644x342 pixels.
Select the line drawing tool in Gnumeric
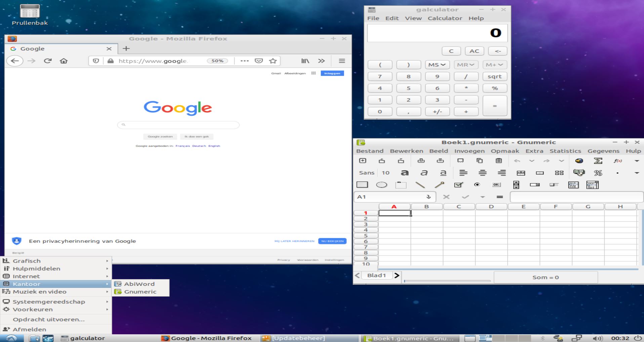click(x=420, y=185)
